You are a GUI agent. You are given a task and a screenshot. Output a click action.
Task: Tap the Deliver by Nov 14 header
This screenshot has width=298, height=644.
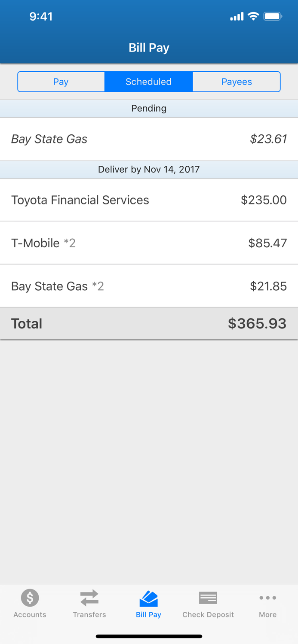tap(148, 169)
